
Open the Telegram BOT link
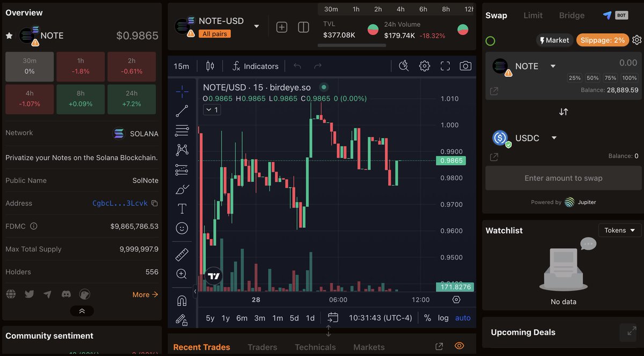615,16
